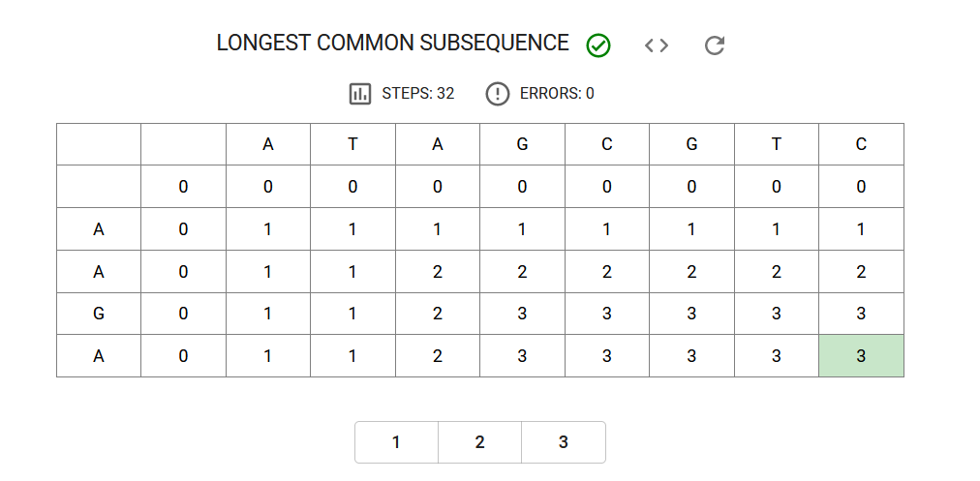
Task: Click the errors exclamation circle icon
Action: point(498,94)
